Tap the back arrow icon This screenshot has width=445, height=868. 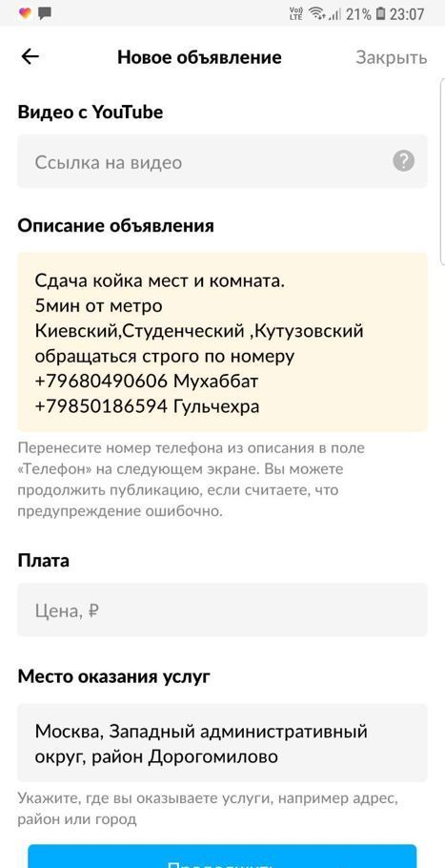30,56
